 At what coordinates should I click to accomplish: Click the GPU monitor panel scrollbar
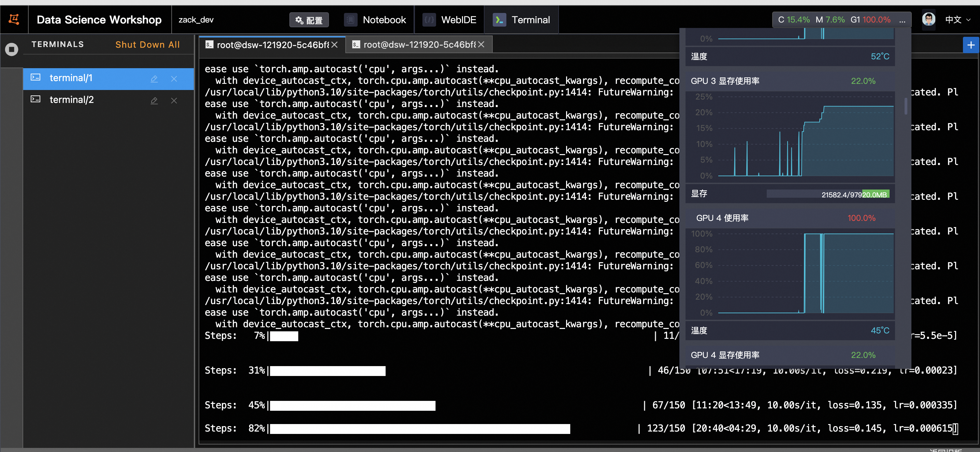(x=906, y=106)
